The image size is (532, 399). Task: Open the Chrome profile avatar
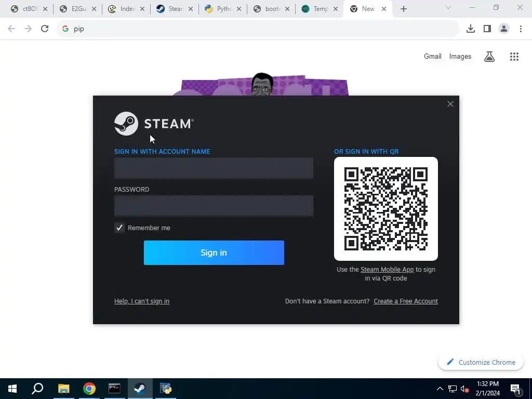coord(504,29)
